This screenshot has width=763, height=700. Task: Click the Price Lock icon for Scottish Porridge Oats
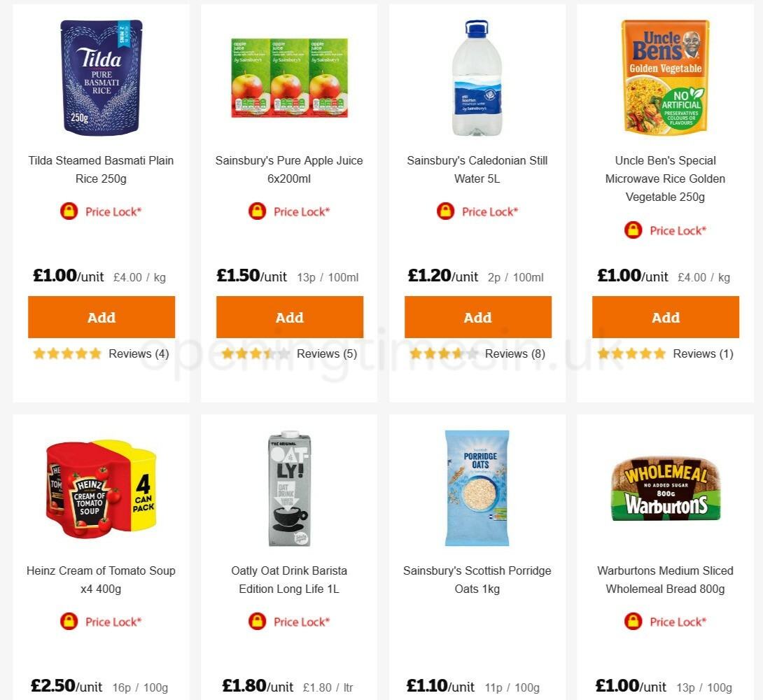coord(445,622)
